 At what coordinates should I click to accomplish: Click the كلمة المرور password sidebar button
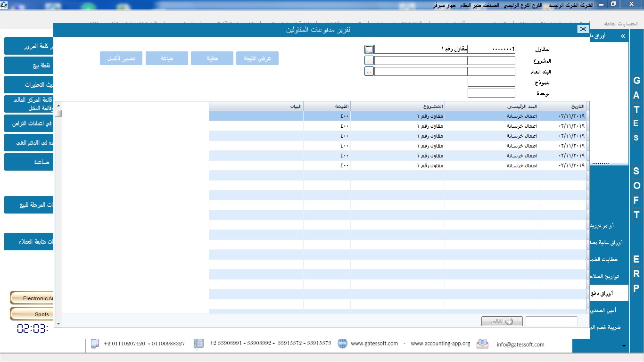pyautogui.click(x=29, y=47)
